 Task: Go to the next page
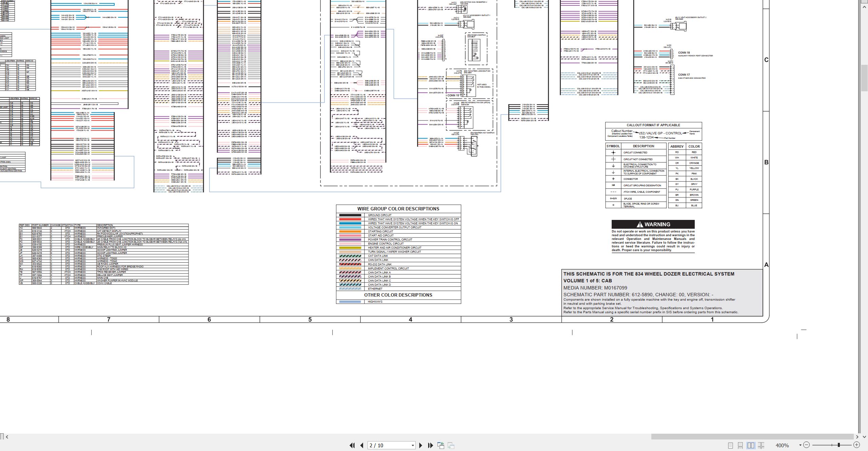click(x=421, y=445)
